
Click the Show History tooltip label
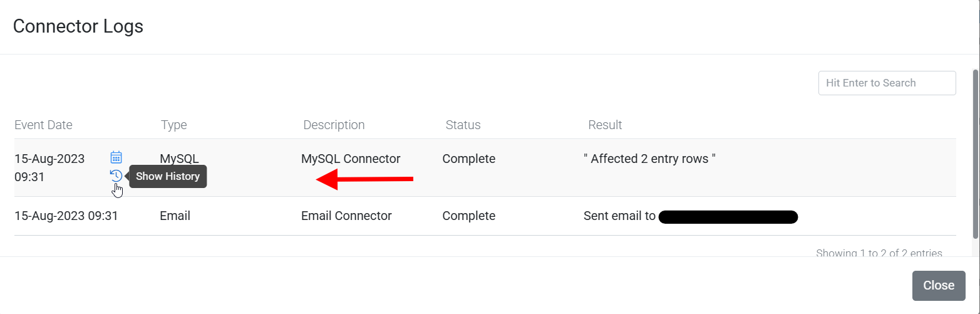[x=168, y=176]
